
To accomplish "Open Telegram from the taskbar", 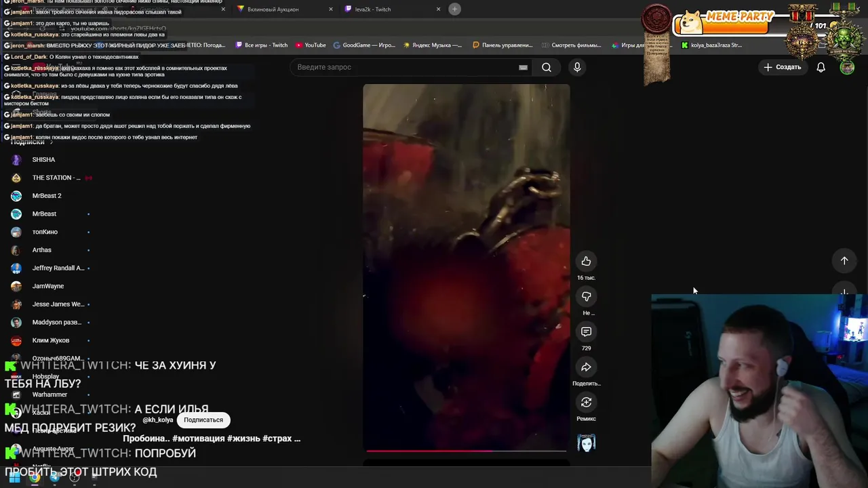I will tap(55, 477).
